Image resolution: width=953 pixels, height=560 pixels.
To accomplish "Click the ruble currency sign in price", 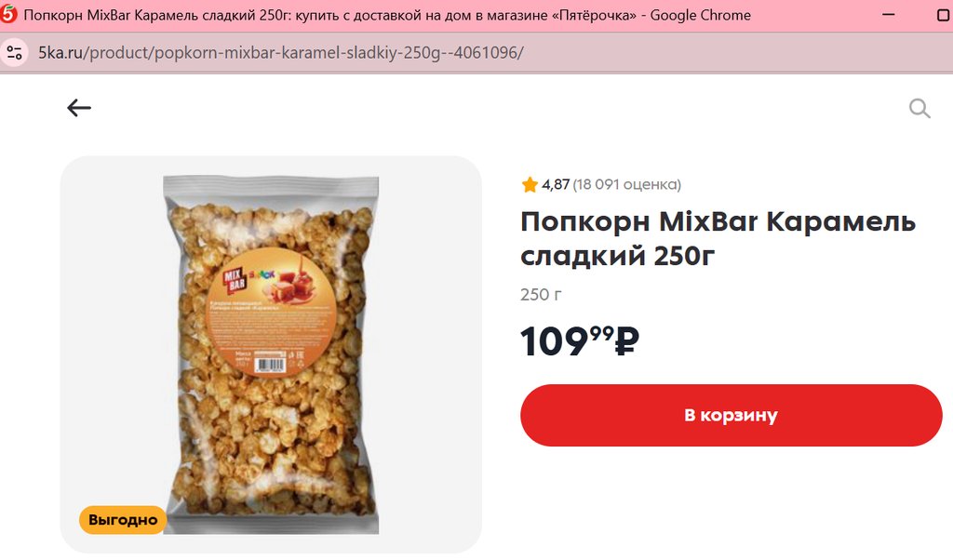I will coord(626,341).
